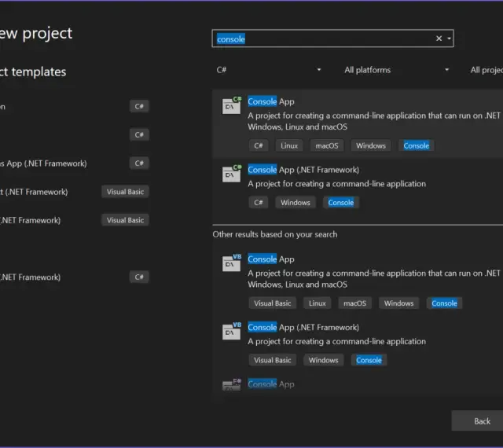Screen dimensions: 503x448
Task: Click the macOS tag under C# Console App
Action: [x=327, y=145]
